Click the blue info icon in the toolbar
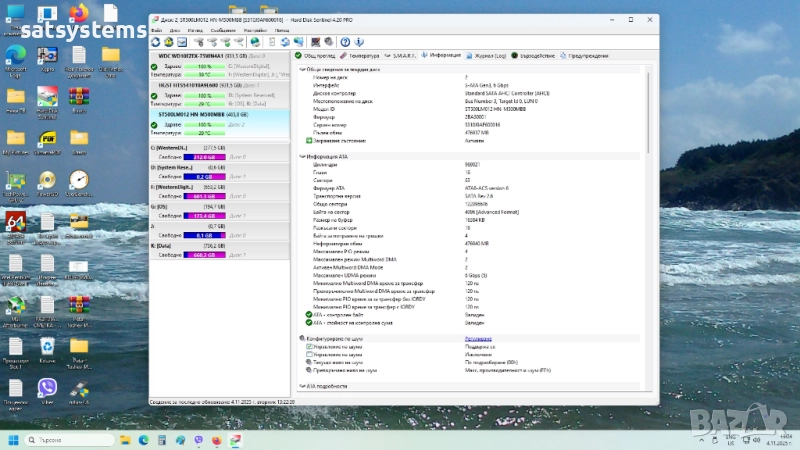Image resolution: width=800 pixels, height=450 pixels. 359,42
